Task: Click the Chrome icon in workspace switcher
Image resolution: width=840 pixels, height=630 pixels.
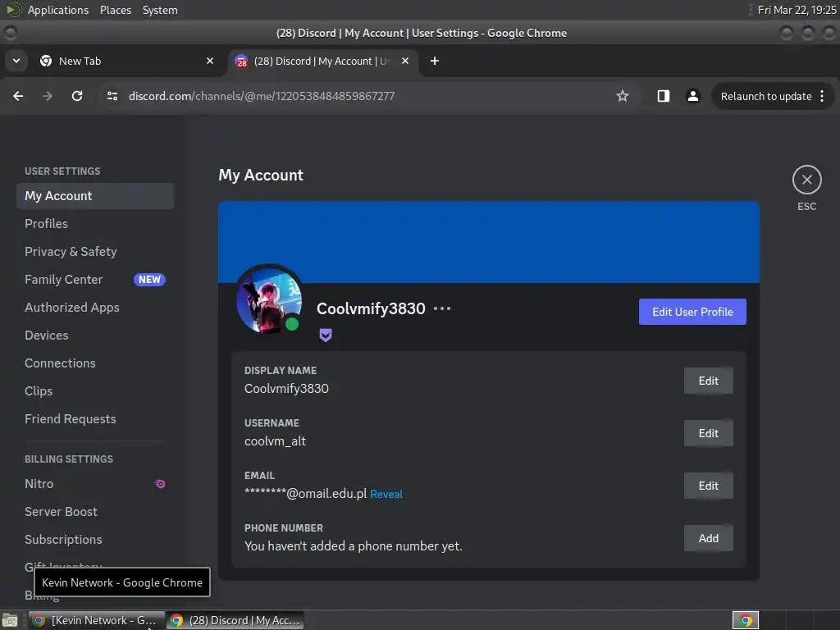Action: [x=745, y=620]
